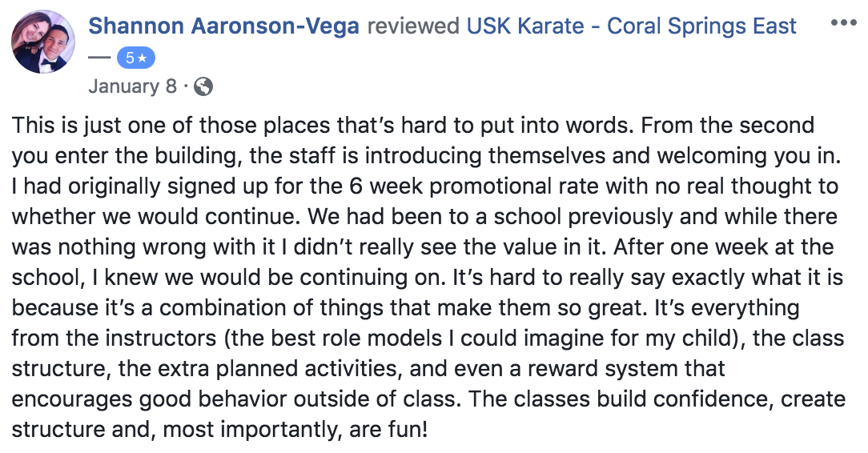Image resolution: width=868 pixels, height=453 pixels.
Task: Click the line mentioning '6 week promotional rate'
Action: point(425,186)
